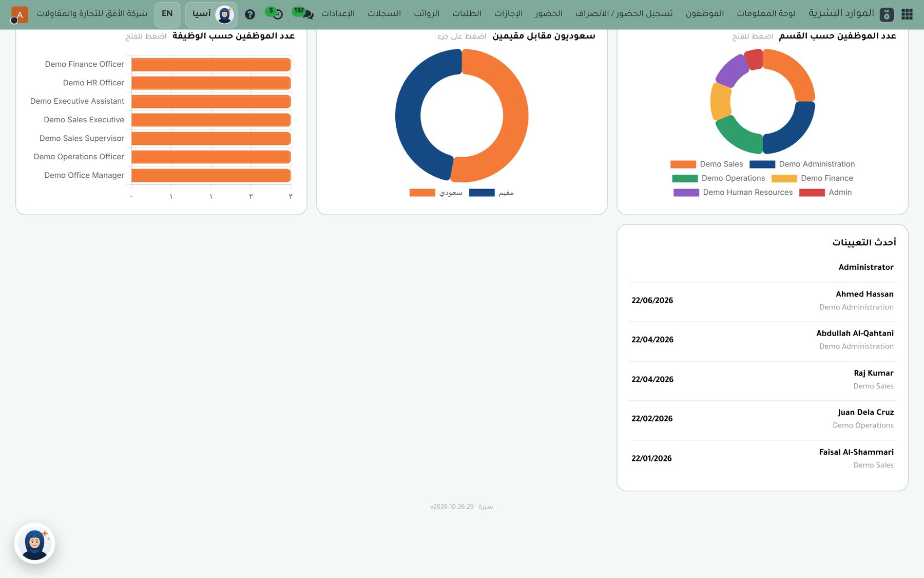Click the الموارد البشرية app title
Screen dimensions: 924x578
coord(841,13)
